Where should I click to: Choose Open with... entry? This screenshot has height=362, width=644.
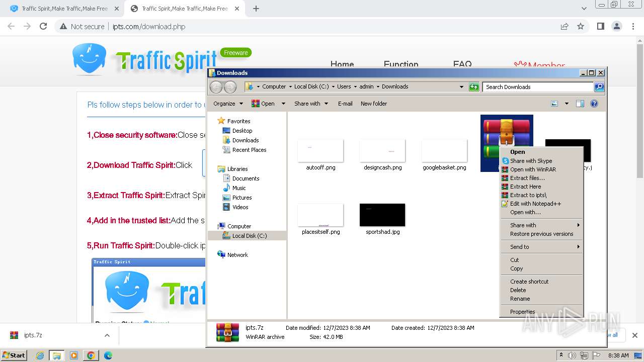click(x=541, y=212)
